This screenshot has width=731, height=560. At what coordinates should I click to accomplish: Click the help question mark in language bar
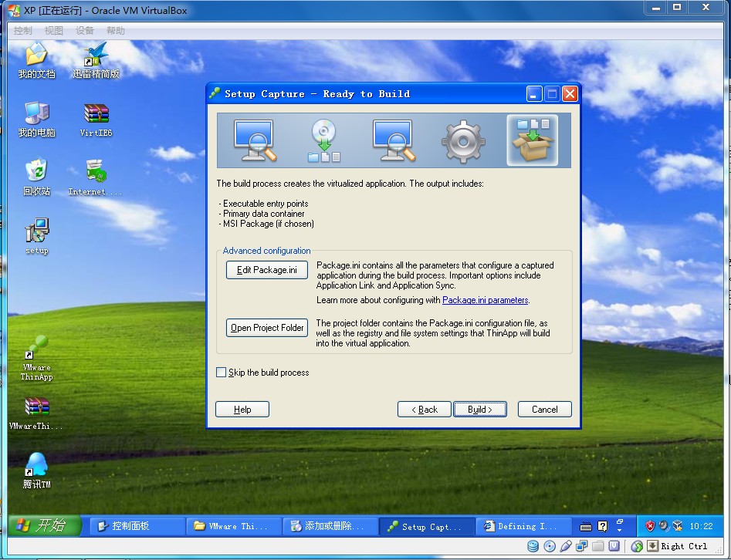coord(603,527)
